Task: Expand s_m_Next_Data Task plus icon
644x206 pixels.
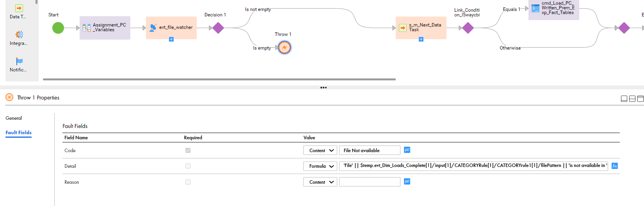Action: tap(421, 39)
